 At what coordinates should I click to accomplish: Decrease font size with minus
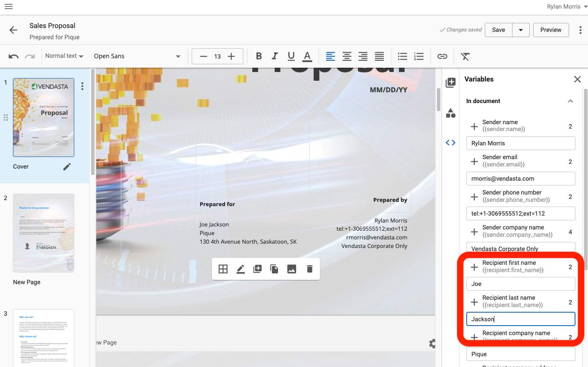[x=204, y=56]
